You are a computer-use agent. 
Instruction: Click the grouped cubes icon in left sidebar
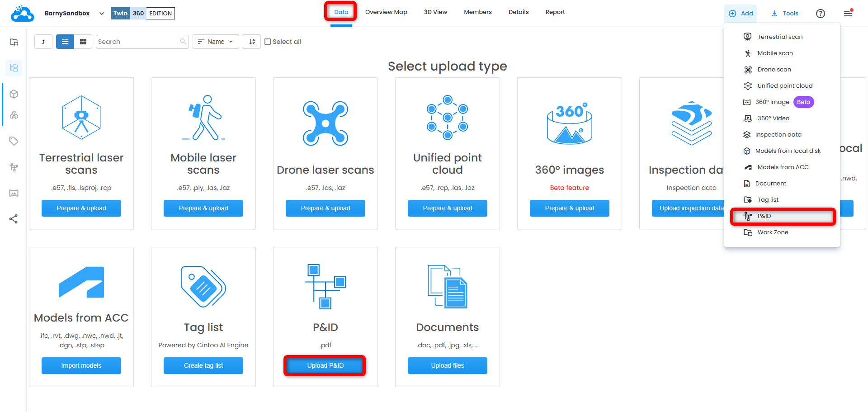(14, 115)
